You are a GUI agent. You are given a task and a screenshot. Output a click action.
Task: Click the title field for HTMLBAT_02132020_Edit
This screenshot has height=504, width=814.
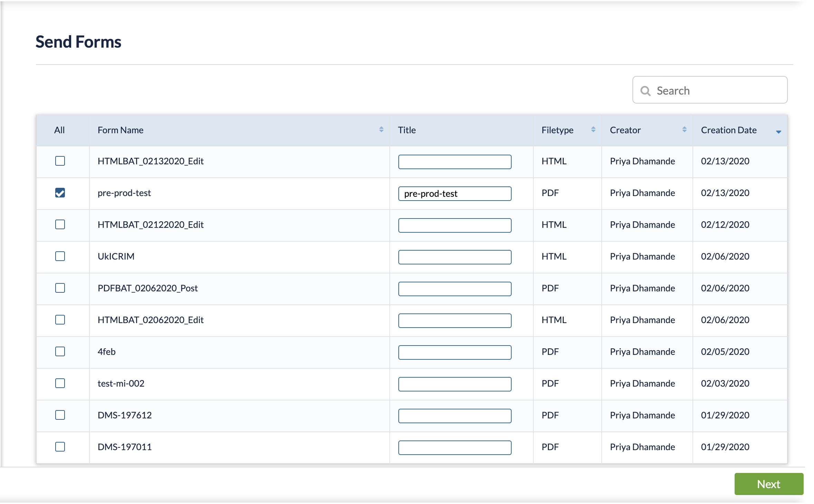point(455,162)
